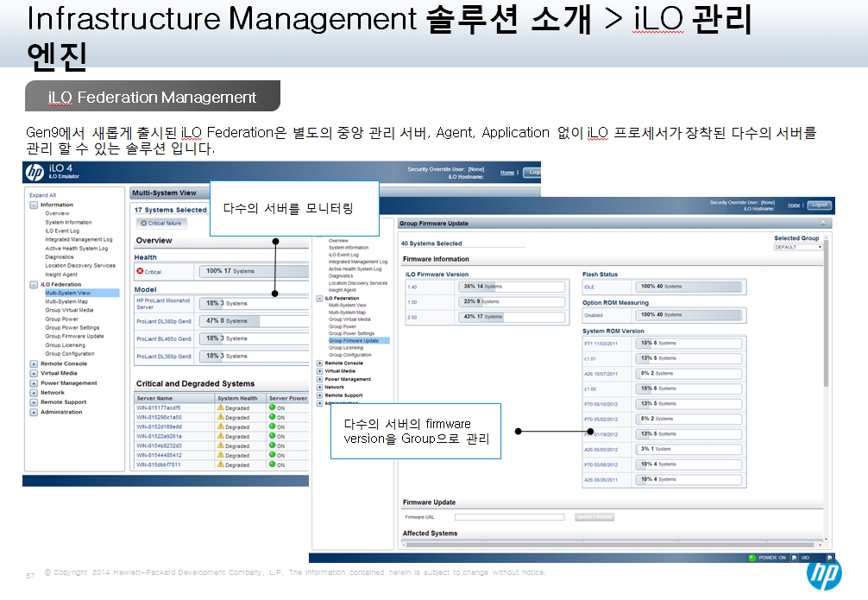Click the greyed Update Firmware button
Viewport: 868px width, 600px height.
594,517
